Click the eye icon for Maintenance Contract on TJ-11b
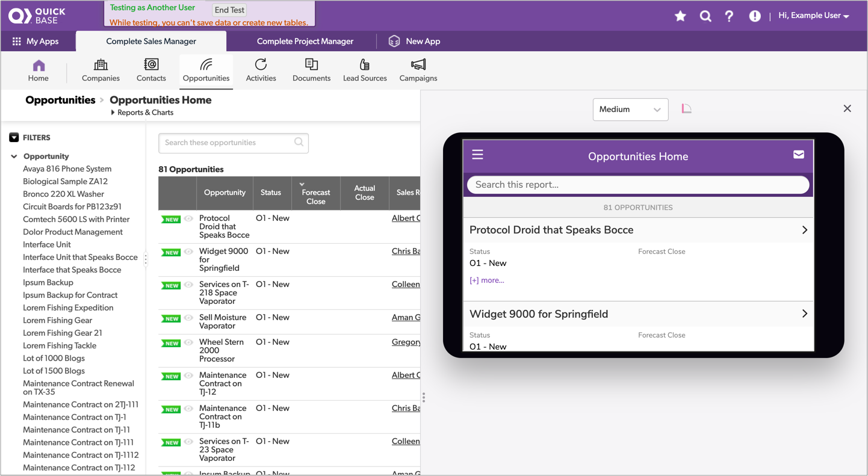This screenshot has width=868, height=476. (188, 409)
